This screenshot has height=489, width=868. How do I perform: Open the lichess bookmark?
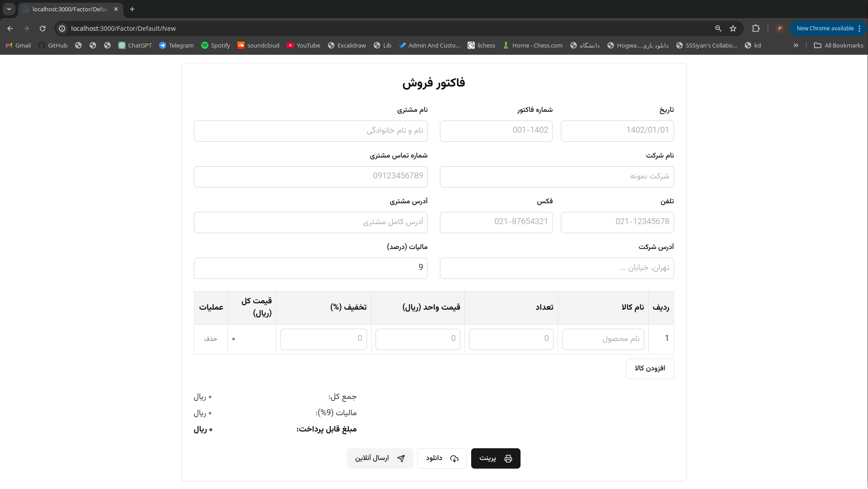(481, 45)
